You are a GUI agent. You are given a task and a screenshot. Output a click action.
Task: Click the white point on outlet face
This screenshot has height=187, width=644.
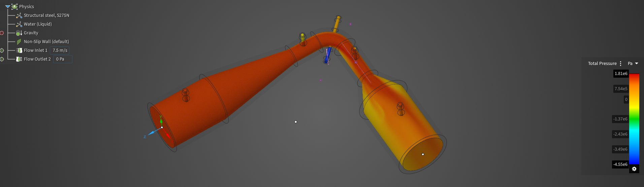423,154
